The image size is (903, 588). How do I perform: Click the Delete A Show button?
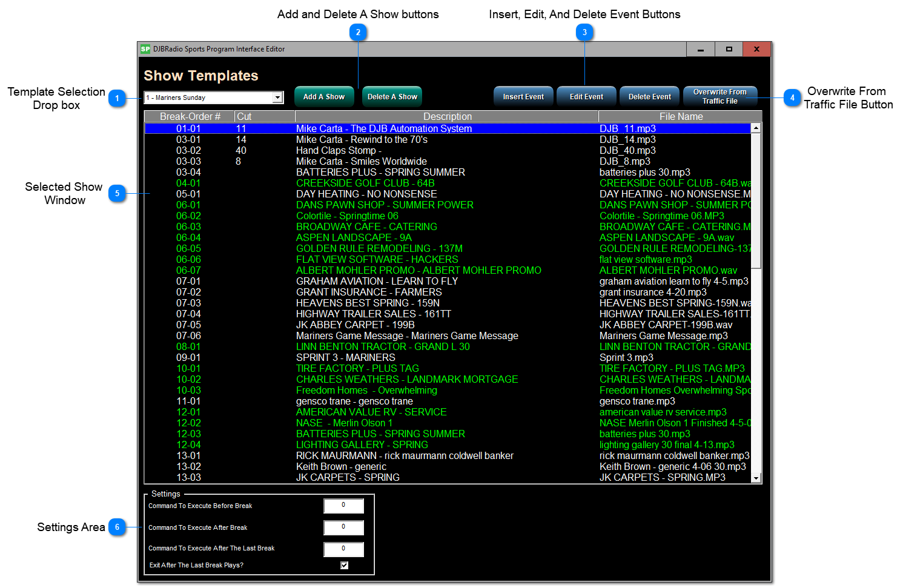coord(392,97)
